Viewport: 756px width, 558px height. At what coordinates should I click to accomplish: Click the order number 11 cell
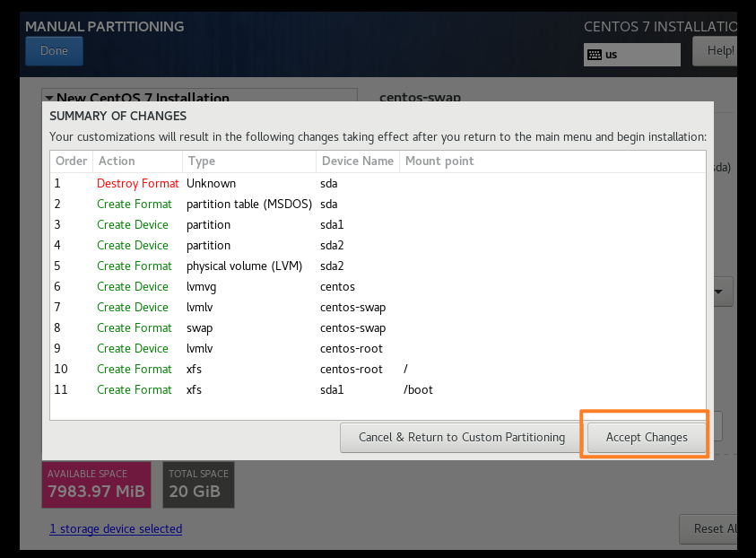click(61, 389)
